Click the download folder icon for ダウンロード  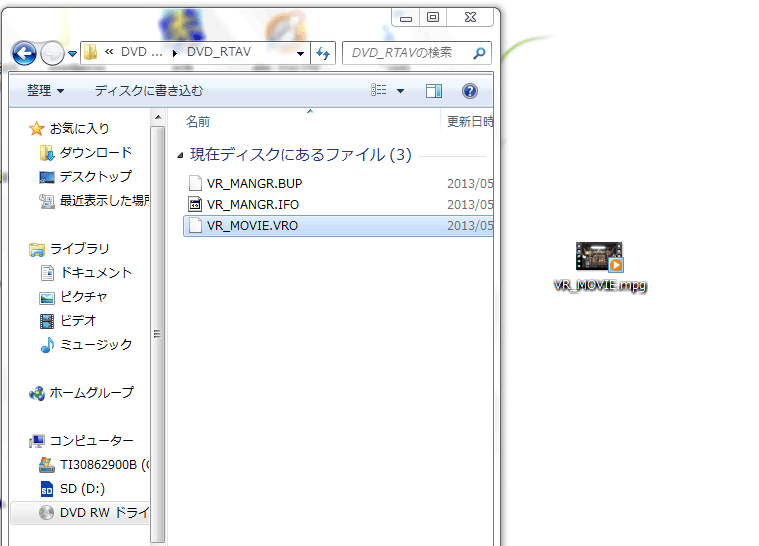tap(46, 153)
